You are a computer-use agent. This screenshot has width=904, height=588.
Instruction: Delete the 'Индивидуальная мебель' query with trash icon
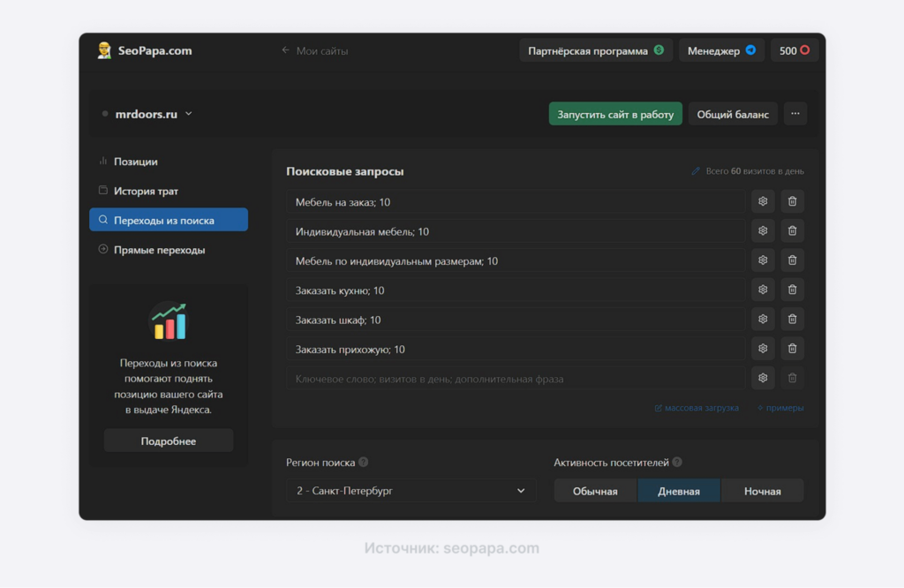(x=792, y=231)
